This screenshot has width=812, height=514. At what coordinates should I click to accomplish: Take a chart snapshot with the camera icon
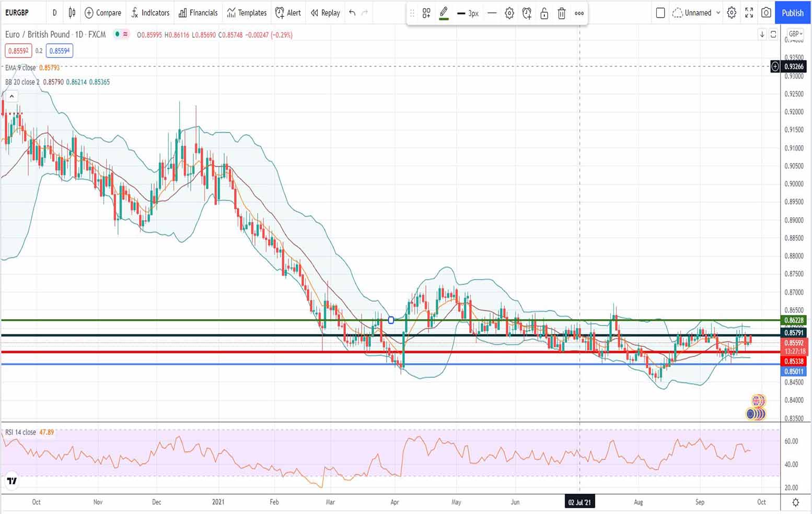(x=766, y=13)
